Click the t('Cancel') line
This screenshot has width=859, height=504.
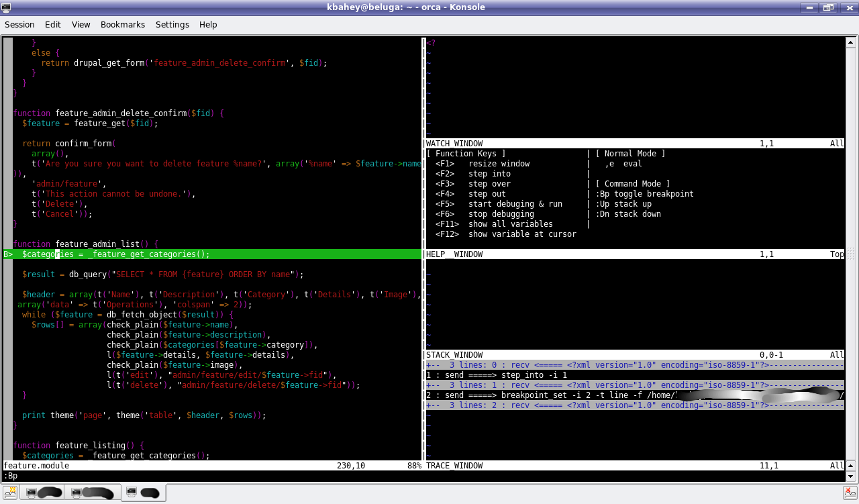point(62,214)
